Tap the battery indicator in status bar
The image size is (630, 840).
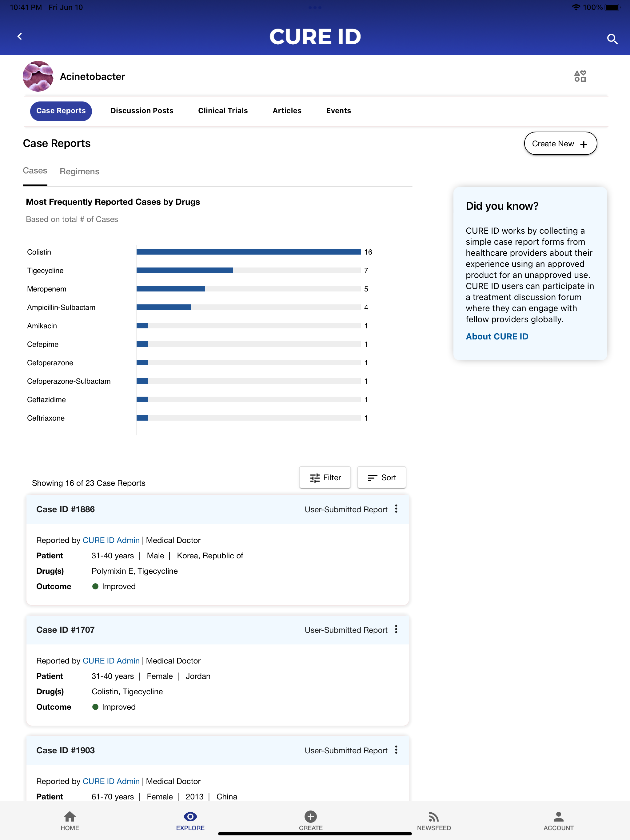(x=612, y=7)
